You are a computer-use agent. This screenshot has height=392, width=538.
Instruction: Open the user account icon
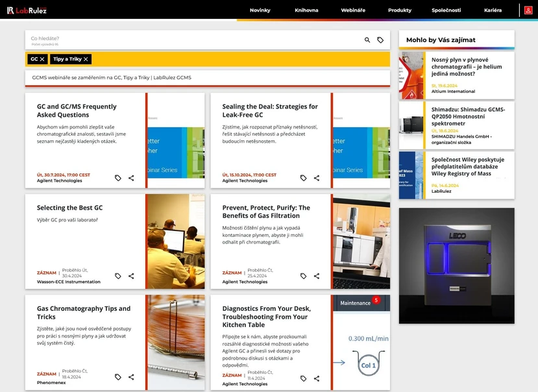(x=528, y=10)
